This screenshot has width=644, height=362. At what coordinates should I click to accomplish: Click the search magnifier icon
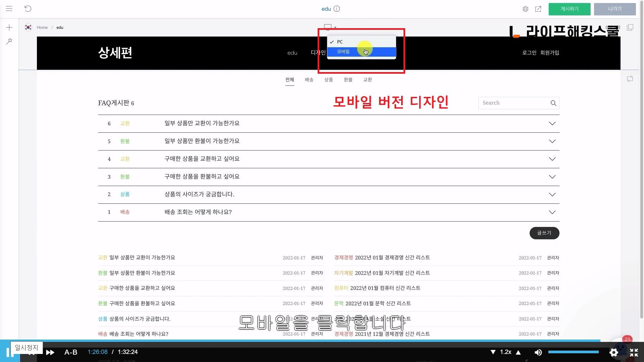[553, 103]
